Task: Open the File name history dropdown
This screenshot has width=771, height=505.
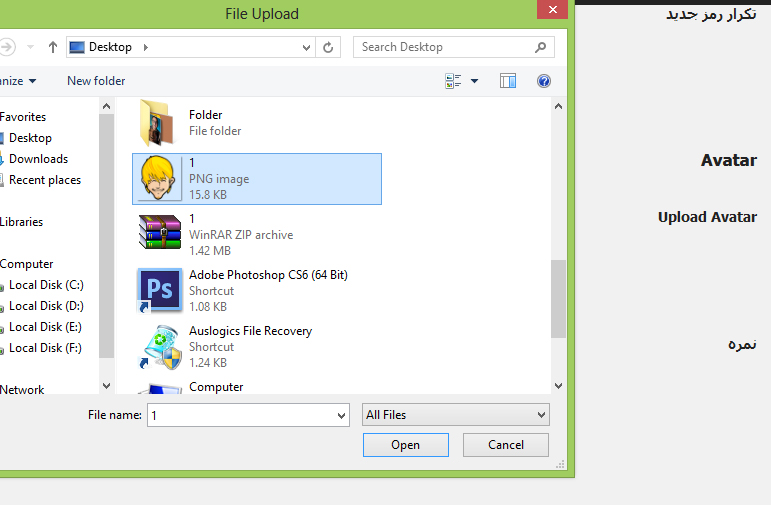Action: (x=341, y=416)
